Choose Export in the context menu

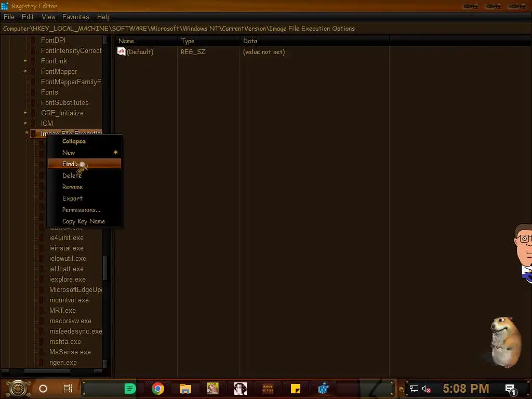(85, 198)
